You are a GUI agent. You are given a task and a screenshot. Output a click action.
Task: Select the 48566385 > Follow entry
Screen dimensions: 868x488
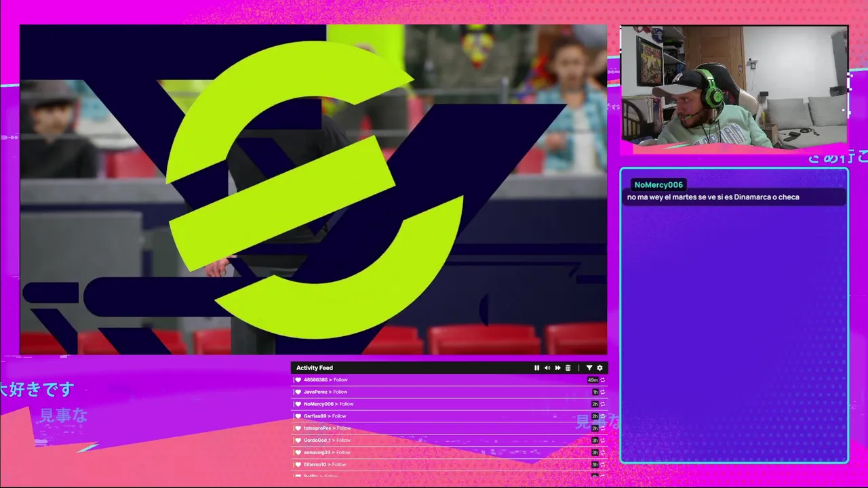[450, 380]
